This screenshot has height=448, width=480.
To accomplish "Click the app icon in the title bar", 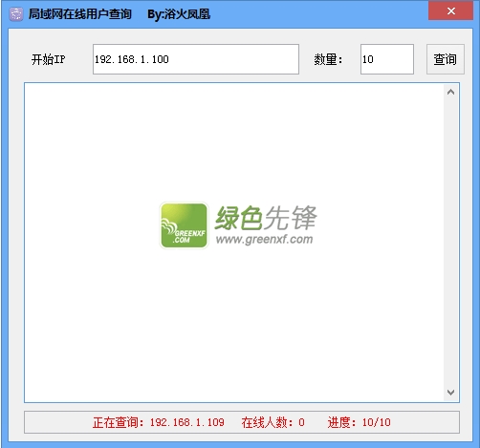I will point(16,14).
